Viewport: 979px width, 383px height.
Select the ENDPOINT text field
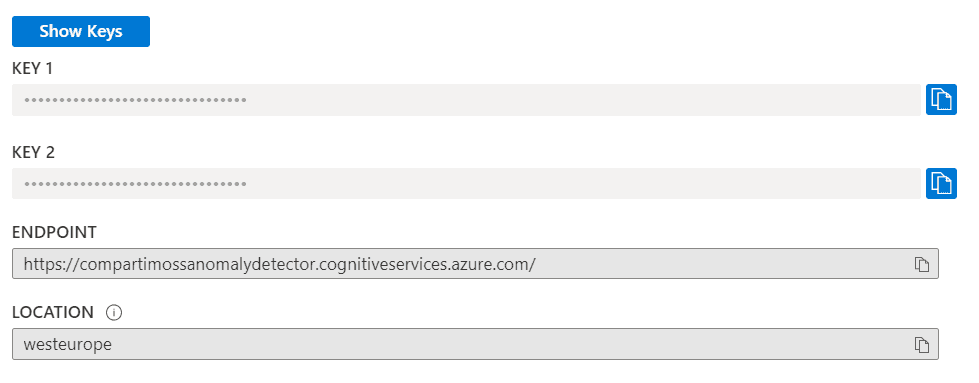pos(475,264)
